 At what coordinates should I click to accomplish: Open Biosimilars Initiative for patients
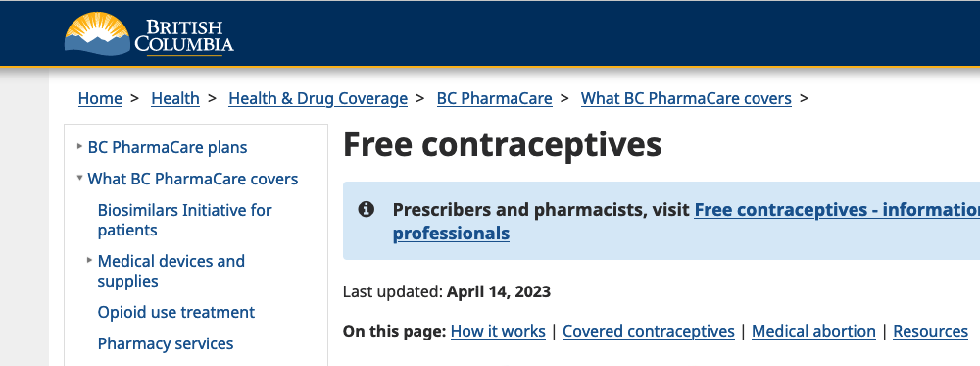[x=185, y=220]
